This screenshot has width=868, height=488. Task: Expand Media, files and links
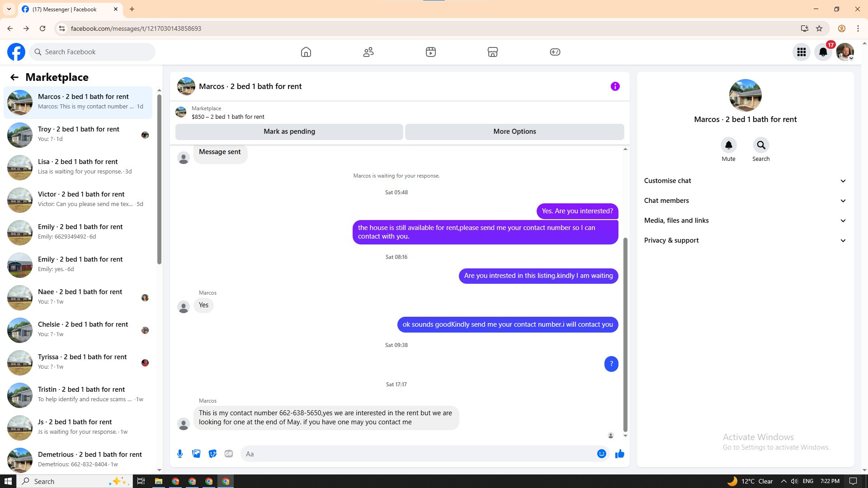[x=745, y=221]
